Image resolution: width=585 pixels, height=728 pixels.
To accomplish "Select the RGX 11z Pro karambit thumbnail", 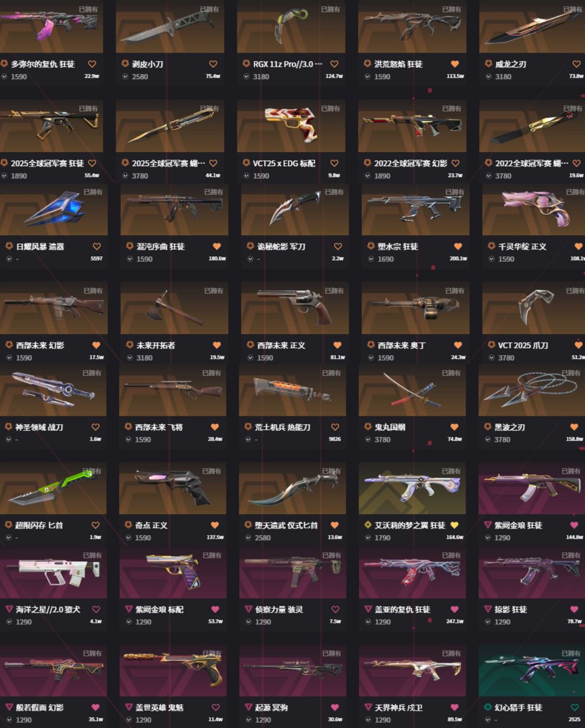I will (x=291, y=27).
